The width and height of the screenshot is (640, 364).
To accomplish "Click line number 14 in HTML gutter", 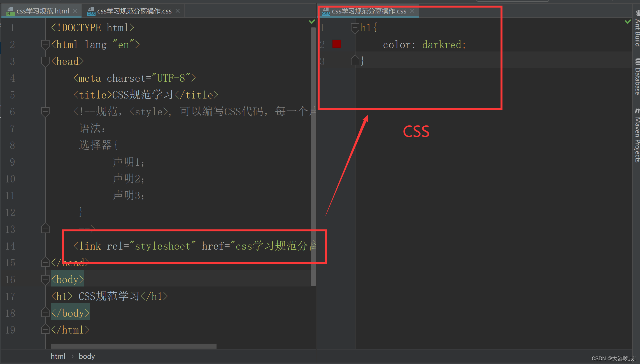I will click(10, 246).
